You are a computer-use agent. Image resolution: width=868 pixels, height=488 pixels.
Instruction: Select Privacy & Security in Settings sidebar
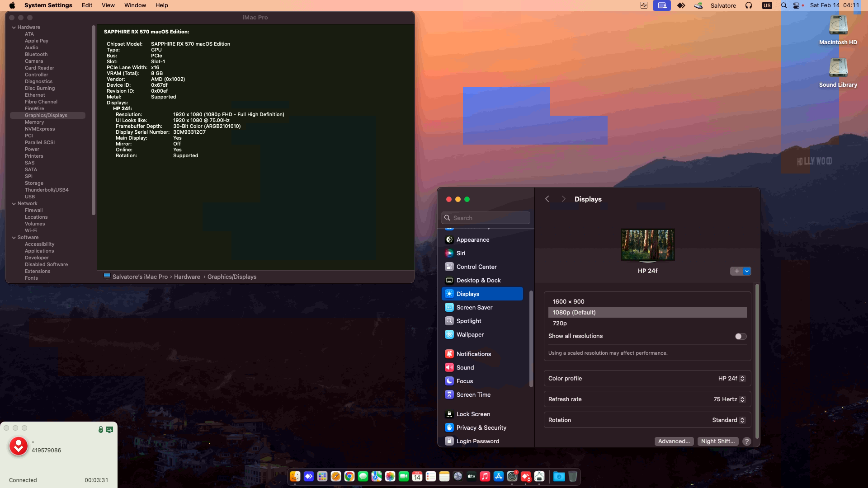[x=482, y=428]
